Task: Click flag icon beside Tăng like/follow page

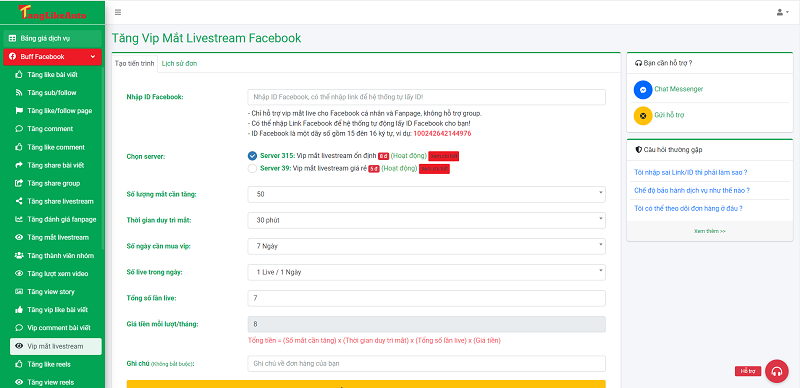Action: coord(19,111)
